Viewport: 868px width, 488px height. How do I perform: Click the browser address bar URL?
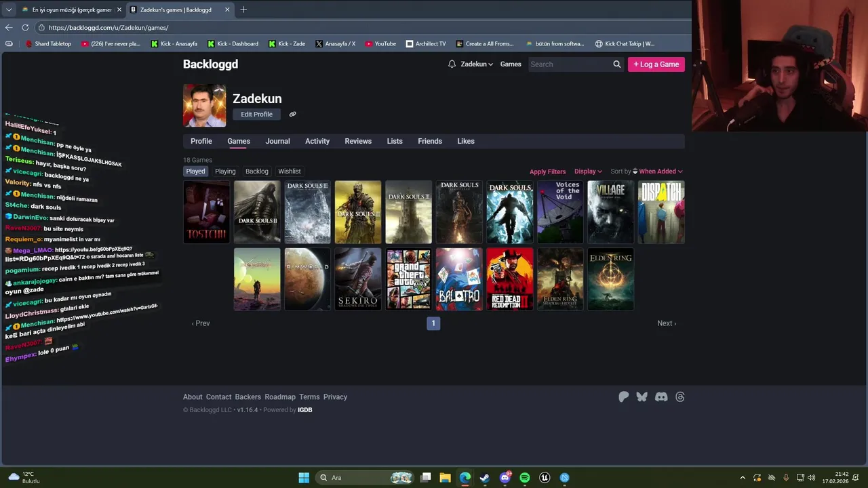tap(108, 28)
